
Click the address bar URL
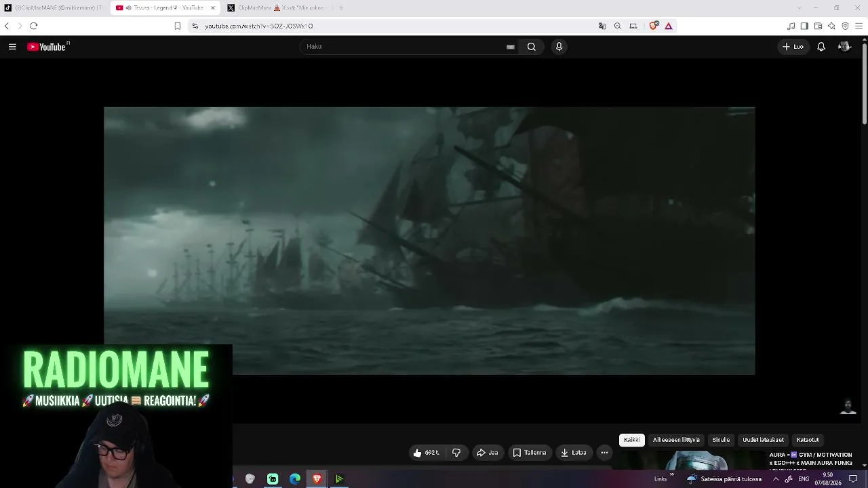[x=259, y=26]
